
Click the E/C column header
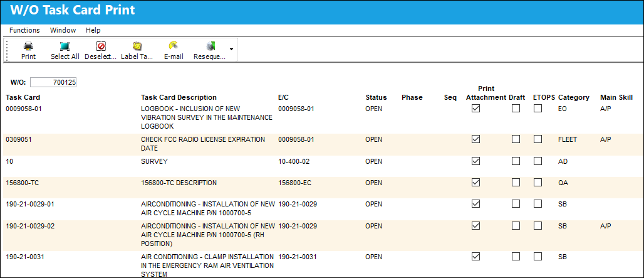[x=283, y=97]
